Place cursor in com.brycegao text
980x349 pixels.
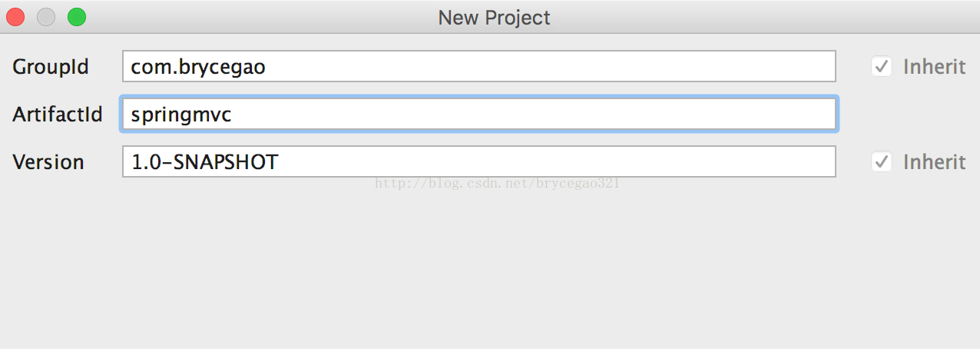point(198,67)
